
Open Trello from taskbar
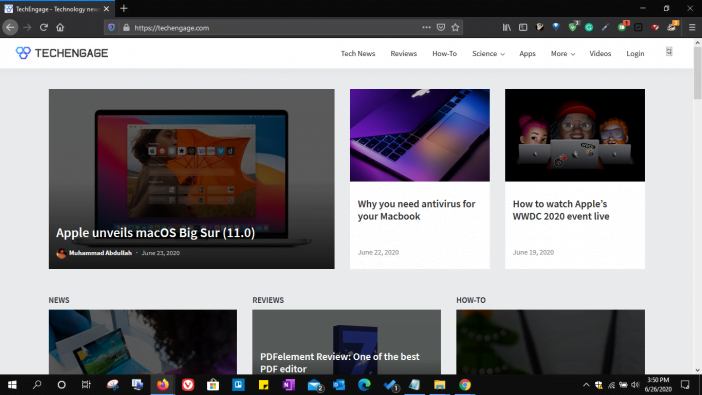pos(238,385)
